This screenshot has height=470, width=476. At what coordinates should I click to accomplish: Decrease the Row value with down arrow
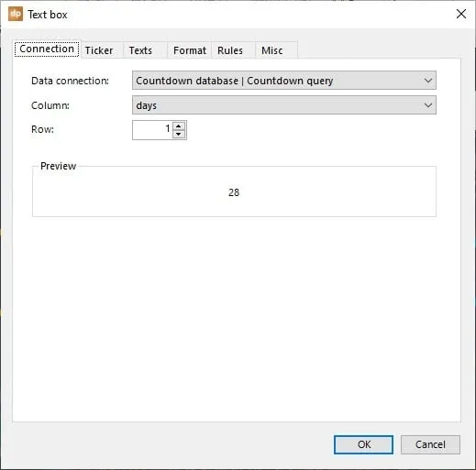click(179, 134)
